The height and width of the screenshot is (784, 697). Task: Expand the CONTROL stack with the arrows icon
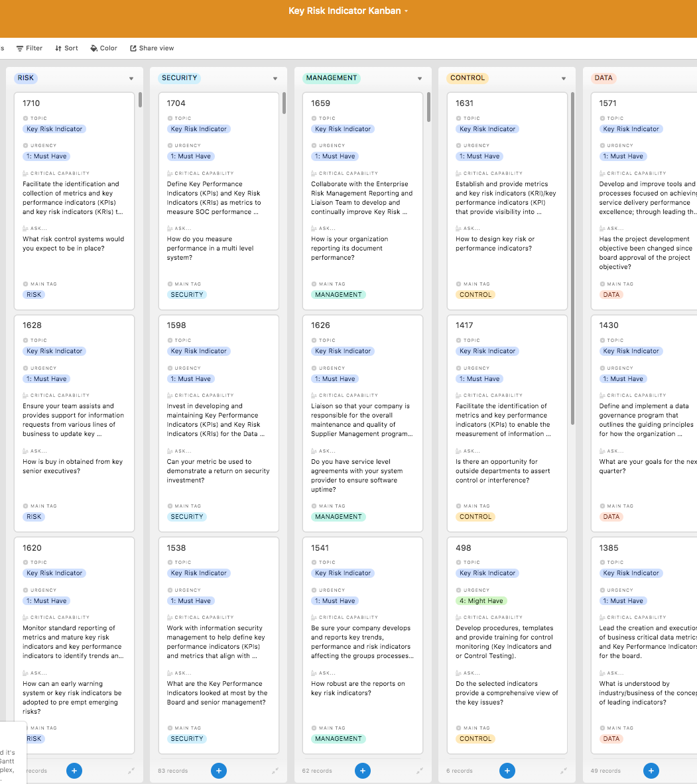pos(563,771)
